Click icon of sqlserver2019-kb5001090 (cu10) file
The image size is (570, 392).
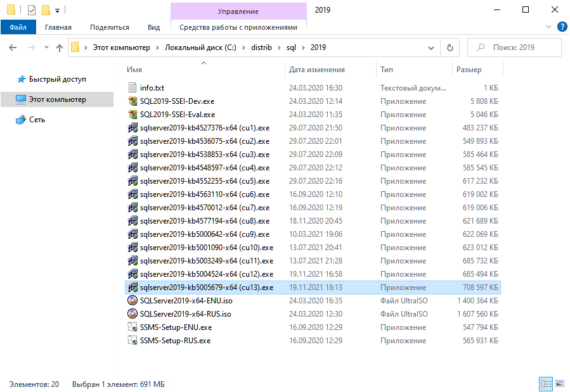(x=133, y=247)
